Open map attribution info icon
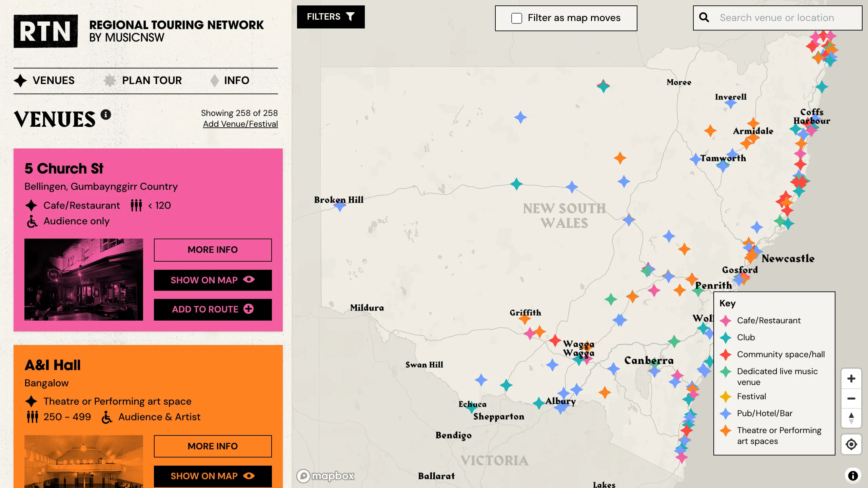The height and width of the screenshot is (488, 868). point(853,476)
